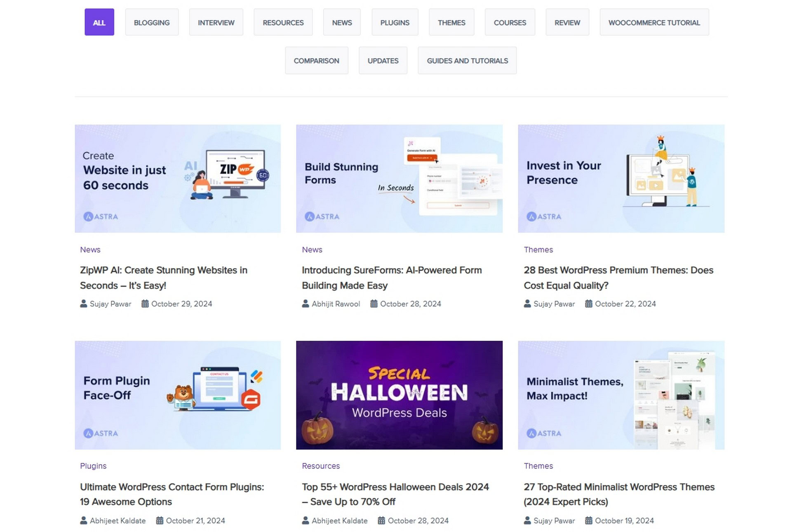This screenshot has height=532, width=804.
Task: Open the 'Minimalist Themes, Max Impact' thumbnail
Action: (621, 395)
